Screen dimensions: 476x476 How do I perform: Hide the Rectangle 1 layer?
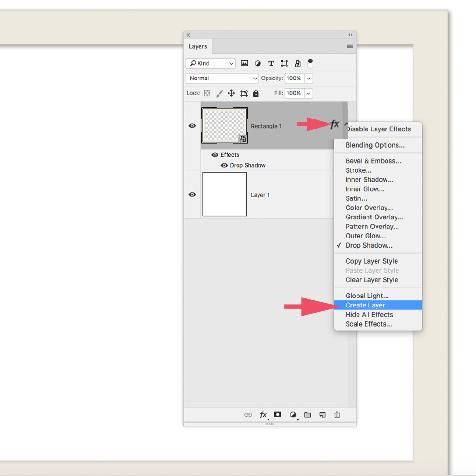click(x=192, y=126)
